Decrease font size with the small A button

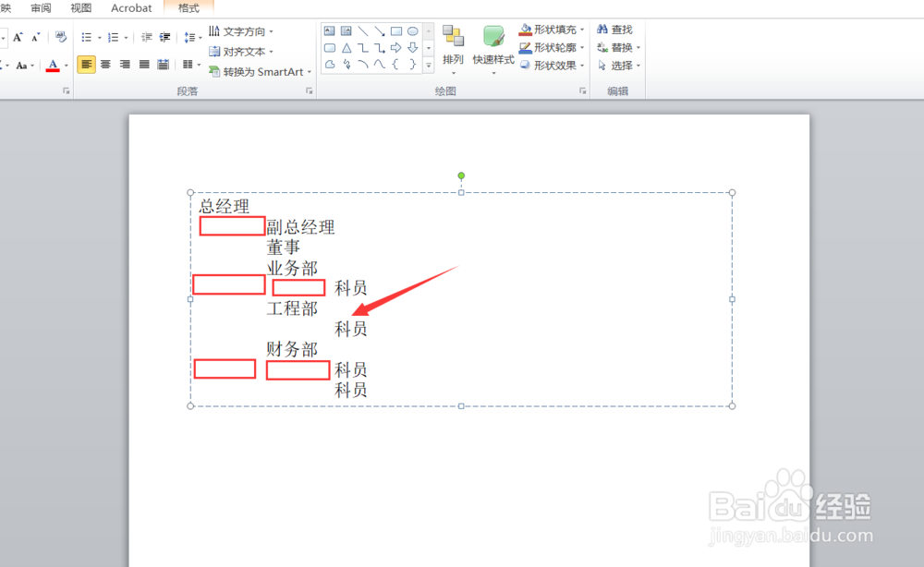point(35,38)
